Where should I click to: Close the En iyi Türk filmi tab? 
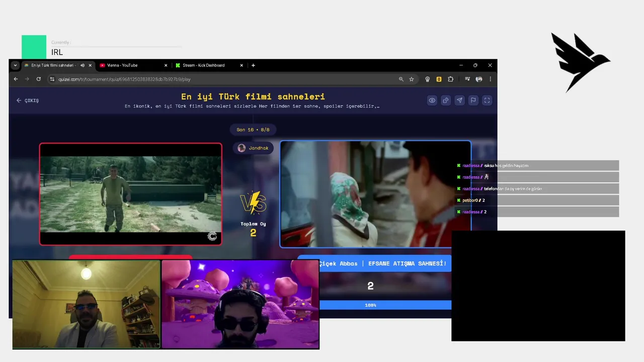[90, 65]
